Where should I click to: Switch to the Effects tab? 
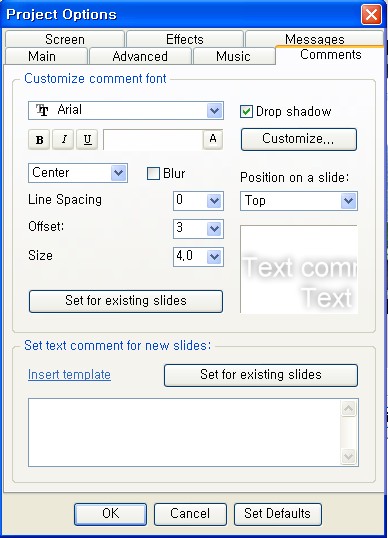[185, 39]
